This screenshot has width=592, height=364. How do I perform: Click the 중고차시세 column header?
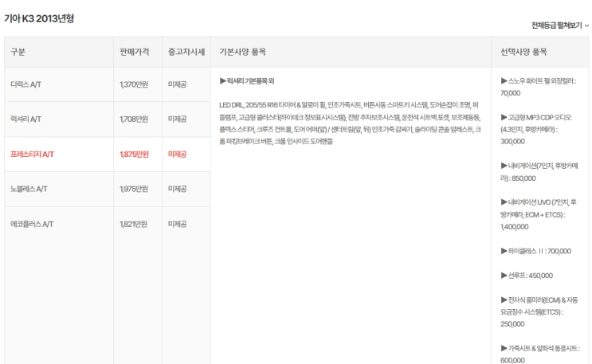[186, 52]
